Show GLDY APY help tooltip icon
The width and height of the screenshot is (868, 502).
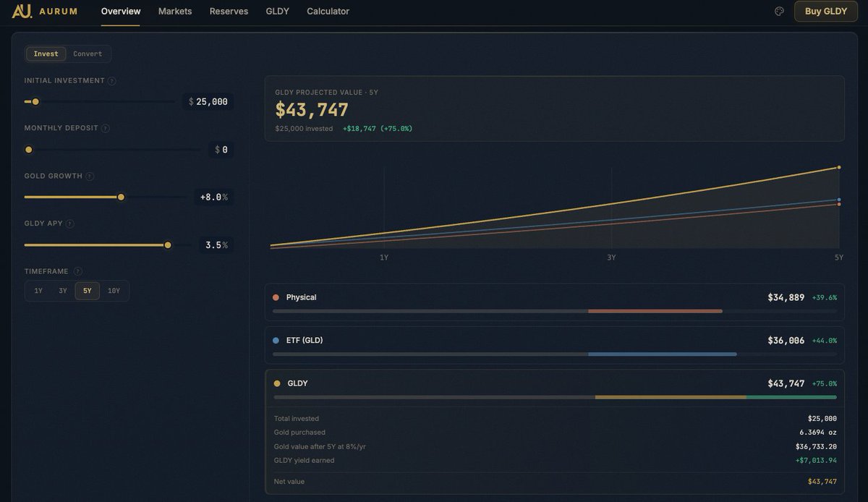point(70,224)
